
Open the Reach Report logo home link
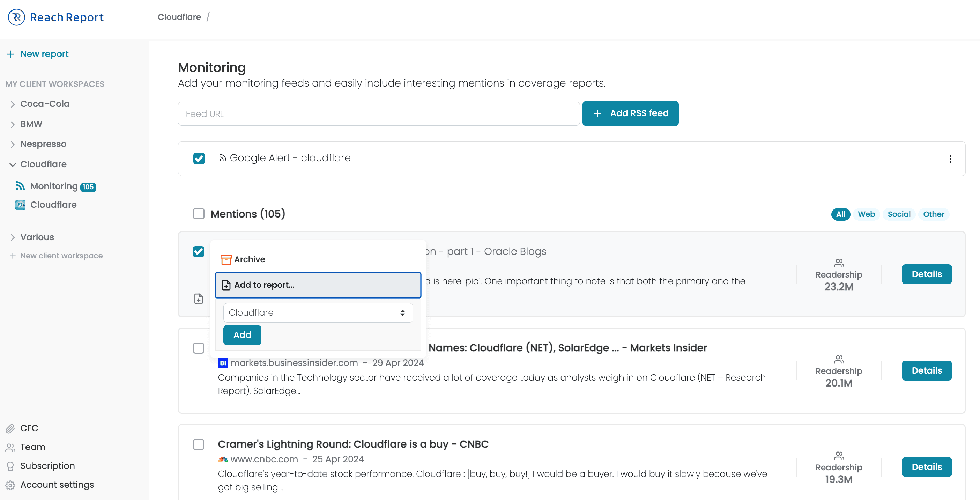pyautogui.click(x=55, y=17)
